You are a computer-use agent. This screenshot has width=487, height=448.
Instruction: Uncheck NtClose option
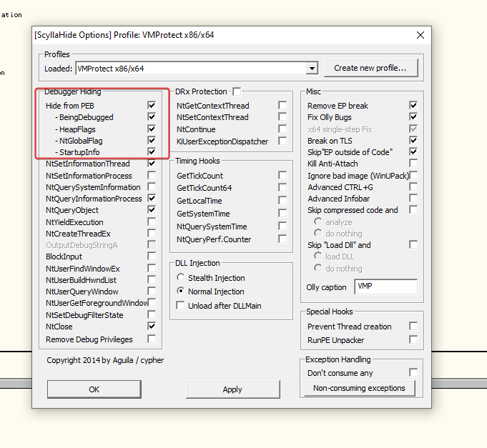click(x=152, y=326)
